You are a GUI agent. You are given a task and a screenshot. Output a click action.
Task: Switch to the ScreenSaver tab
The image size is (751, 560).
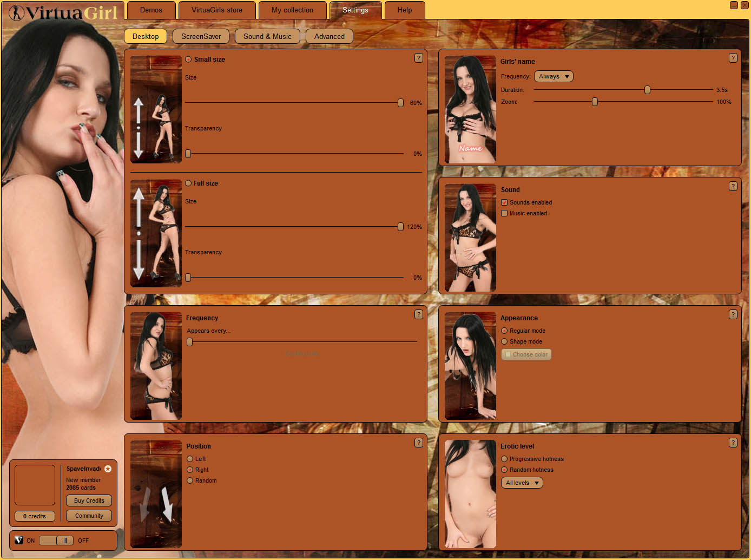(x=201, y=36)
